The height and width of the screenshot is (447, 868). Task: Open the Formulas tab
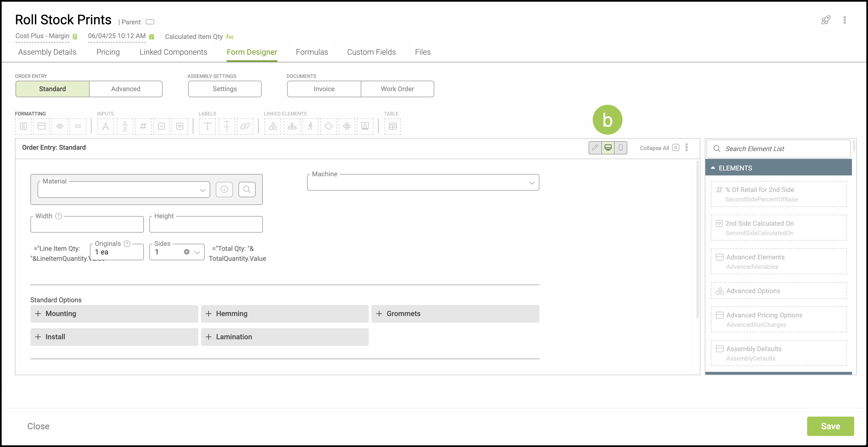[x=312, y=52]
